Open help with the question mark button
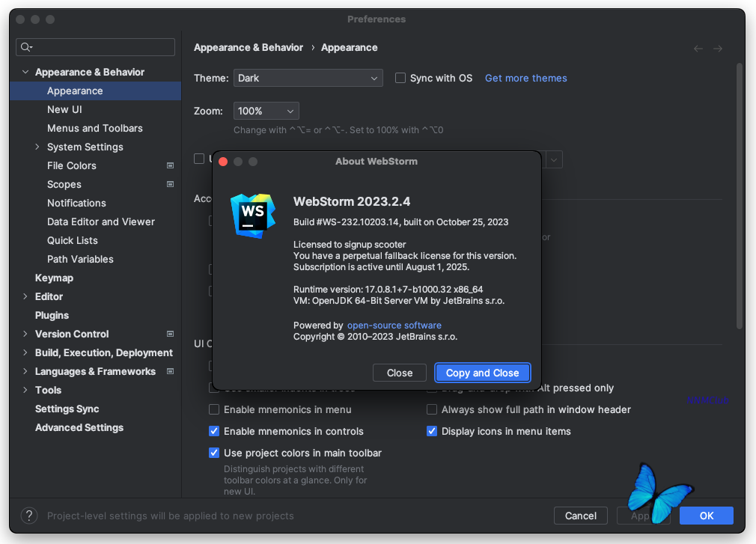 point(29,516)
